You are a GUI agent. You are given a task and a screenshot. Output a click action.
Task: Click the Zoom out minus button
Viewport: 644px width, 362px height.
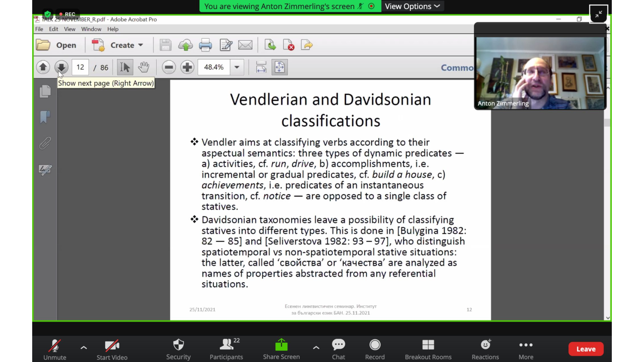pyautogui.click(x=169, y=67)
